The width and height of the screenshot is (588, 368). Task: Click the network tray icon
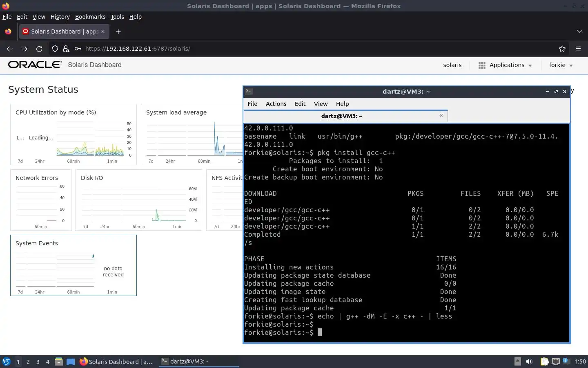coord(555,361)
